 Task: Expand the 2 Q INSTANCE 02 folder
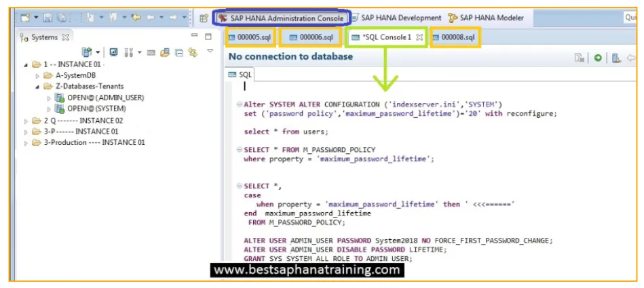26,121
